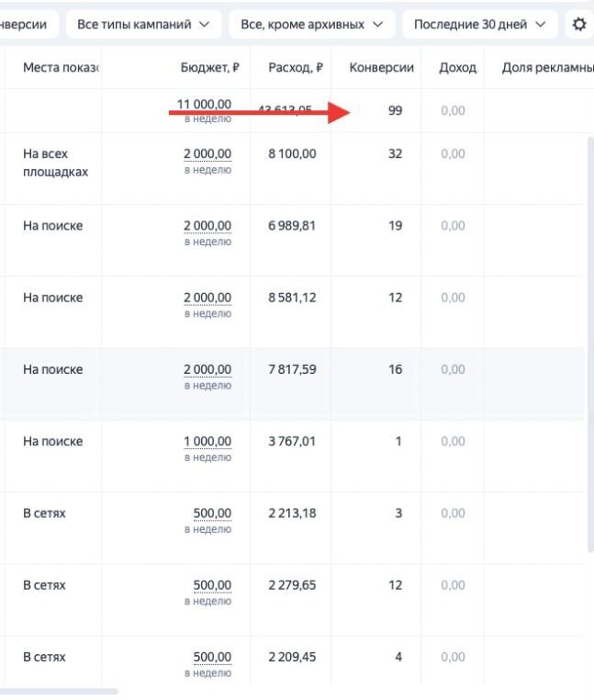
Task: Edit the 2 000,00 budget beside 8 100,00 spend
Action: click(x=207, y=154)
